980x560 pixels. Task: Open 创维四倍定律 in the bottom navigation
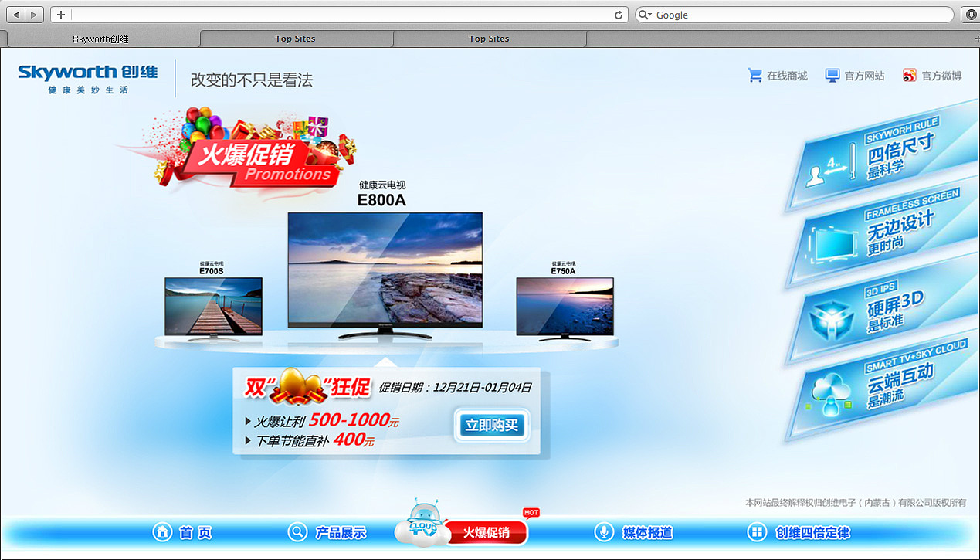click(812, 533)
